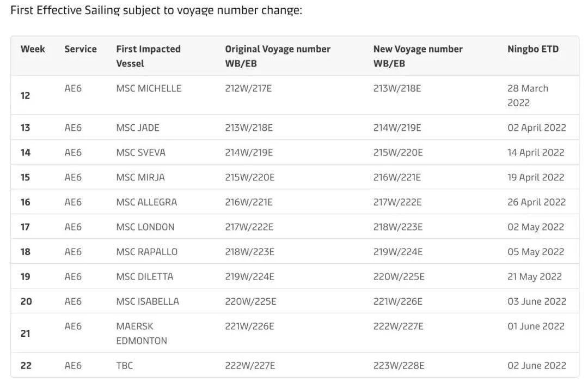Click the Service column header
588x387 pixels.
[x=80, y=49]
